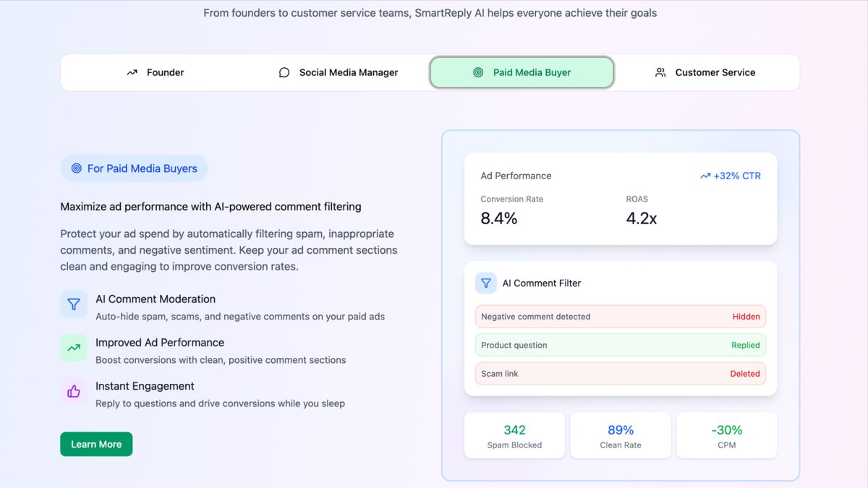Click the AI Comment Moderation heading
This screenshot has height=488, width=868.
156,299
